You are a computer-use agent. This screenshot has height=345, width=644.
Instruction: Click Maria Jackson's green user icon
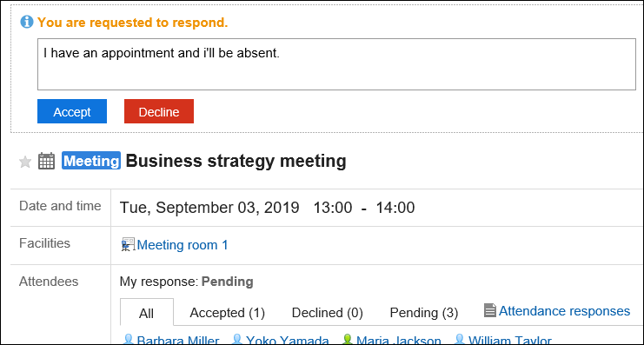[x=348, y=340]
